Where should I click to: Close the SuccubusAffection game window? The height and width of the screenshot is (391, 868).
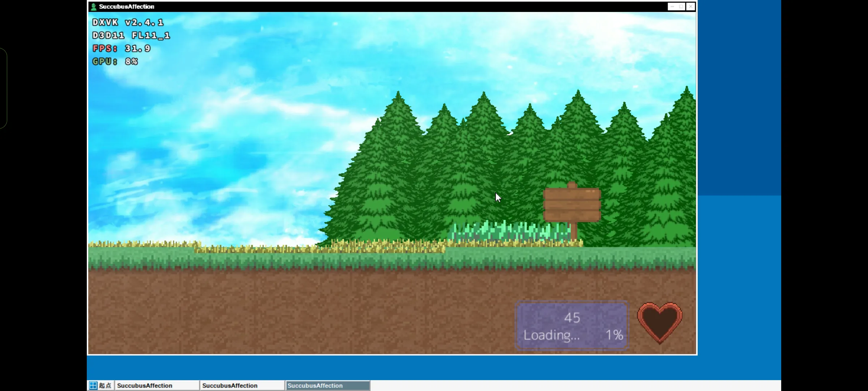(x=690, y=7)
